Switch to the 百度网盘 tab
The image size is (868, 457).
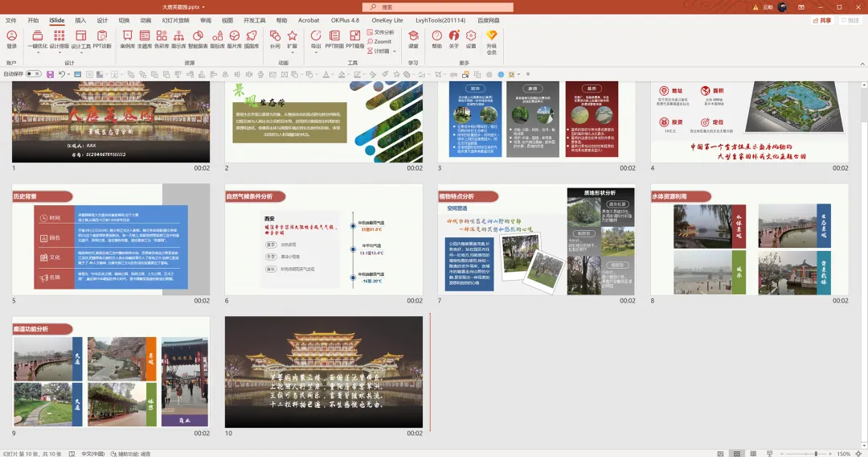pyautogui.click(x=489, y=20)
